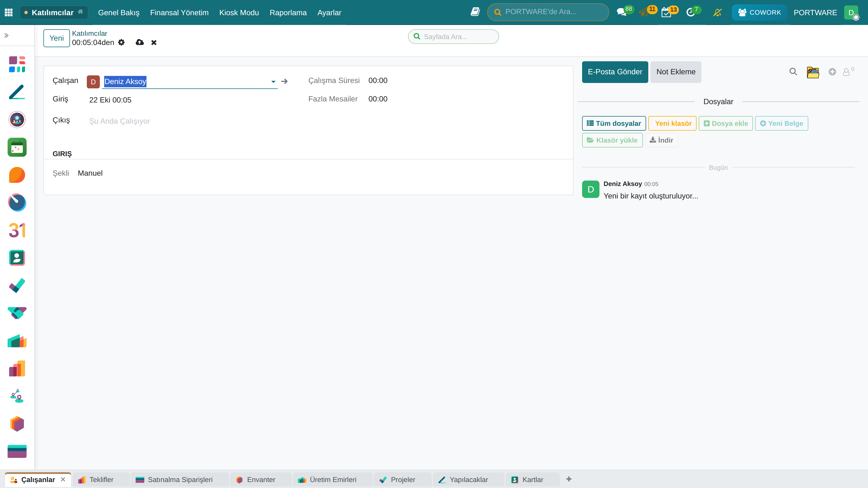Open employee record via the arrow link
868x488 pixels.
pos(284,82)
